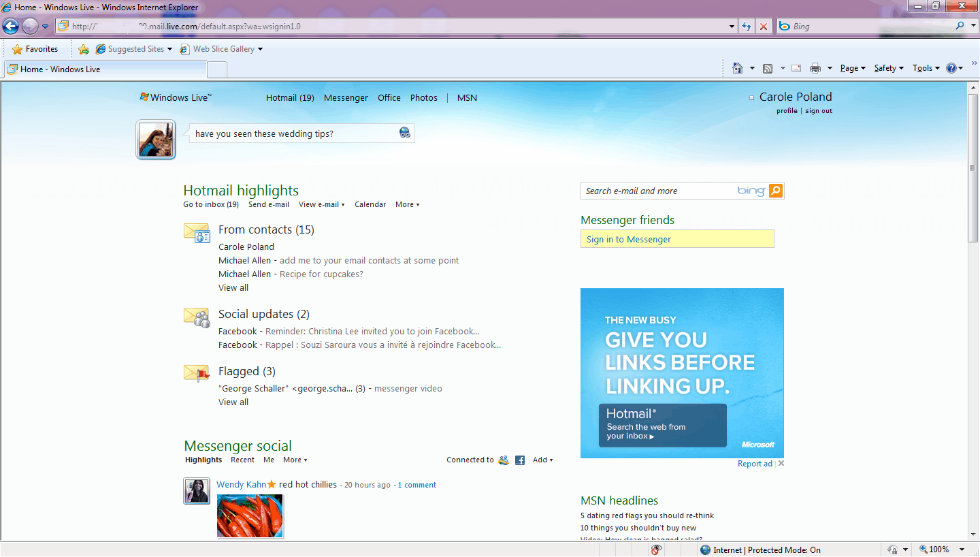Viewport: 980px width, 557px height.
Task: Open the Christina Lee Facebook reminder message
Action: pyautogui.click(x=372, y=332)
